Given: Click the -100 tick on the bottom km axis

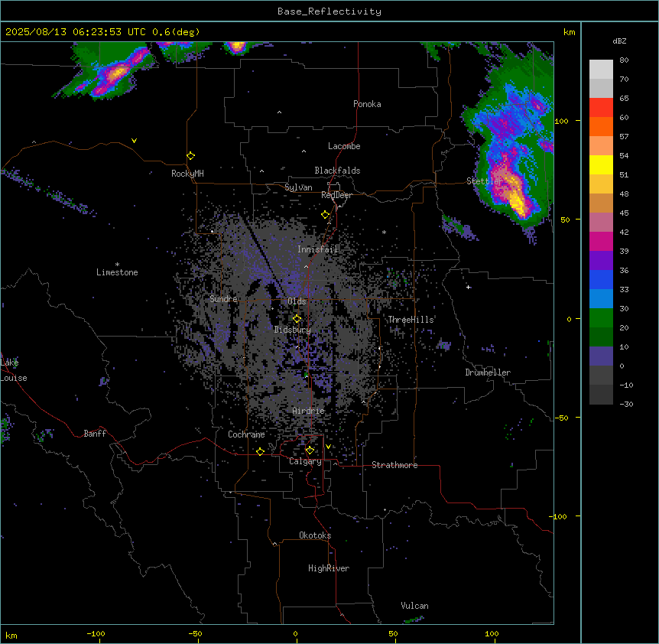Looking at the screenshot, I should (96, 634).
